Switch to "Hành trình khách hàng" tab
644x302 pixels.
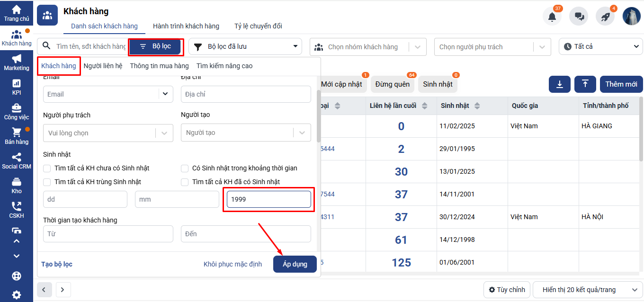point(186,26)
